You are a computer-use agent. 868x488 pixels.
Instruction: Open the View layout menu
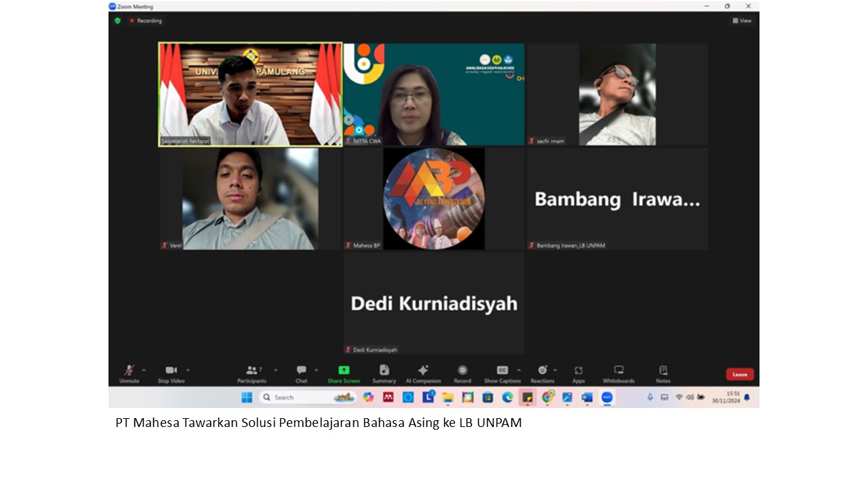coord(743,21)
